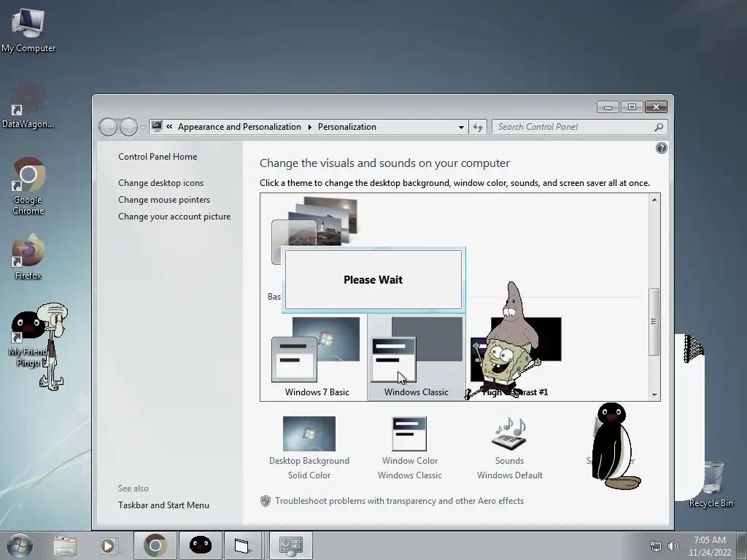Open the My Computer desktop icon
This screenshot has width=747, height=560.
28,30
